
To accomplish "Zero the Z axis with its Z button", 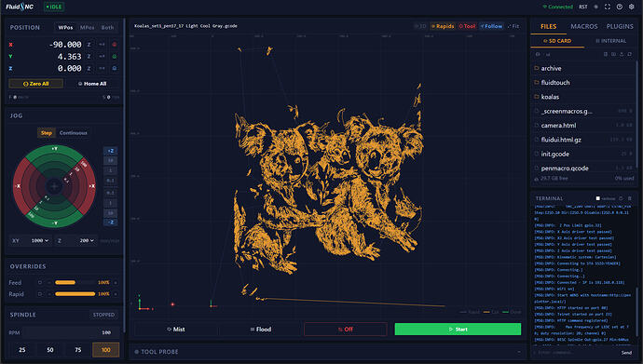I will coord(89,68).
